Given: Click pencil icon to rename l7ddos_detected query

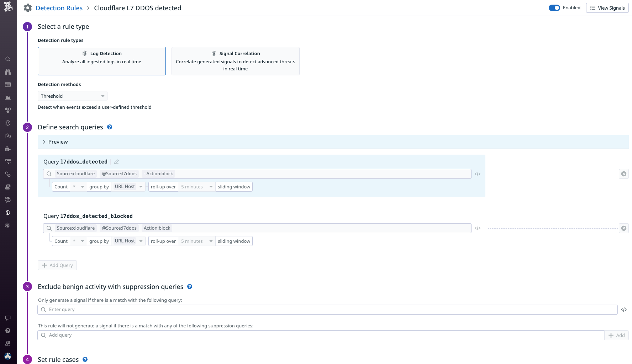Looking at the screenshot, I should coord(116,162).
